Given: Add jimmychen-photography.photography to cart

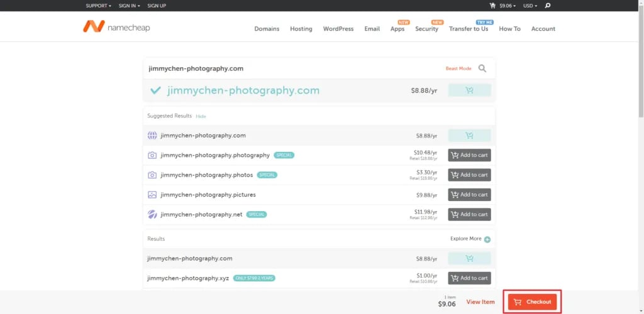Looking at the screenshot, I should [x=469, y=155].
